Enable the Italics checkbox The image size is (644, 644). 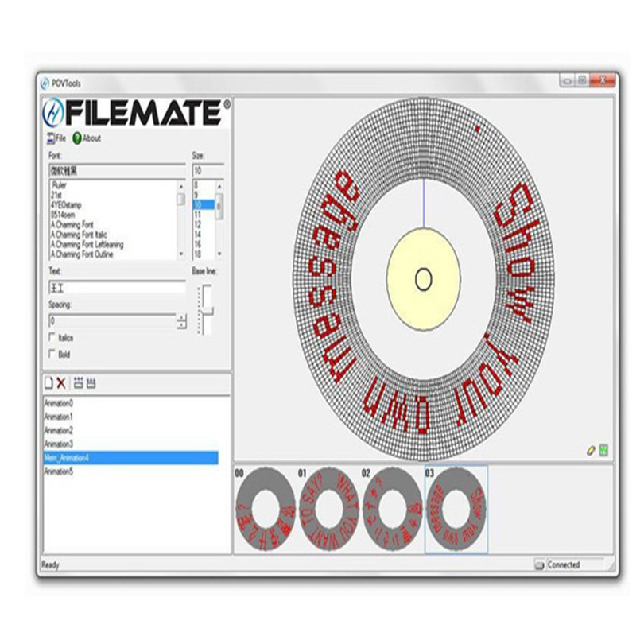[x=53, y=338]
